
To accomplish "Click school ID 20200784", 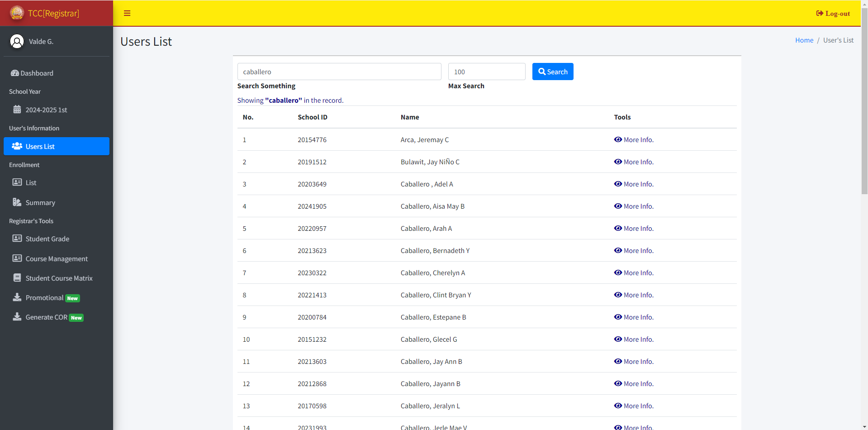I will click(x=312, y=317).
